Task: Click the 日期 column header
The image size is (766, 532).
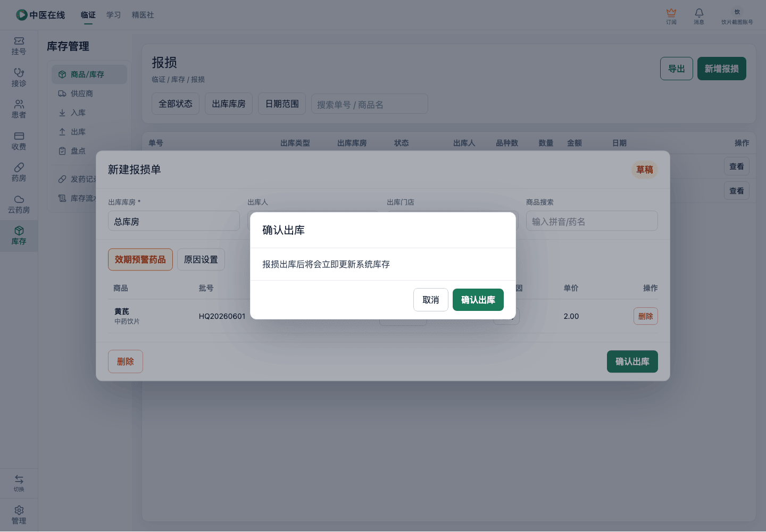Action: [x=619, y=143]
